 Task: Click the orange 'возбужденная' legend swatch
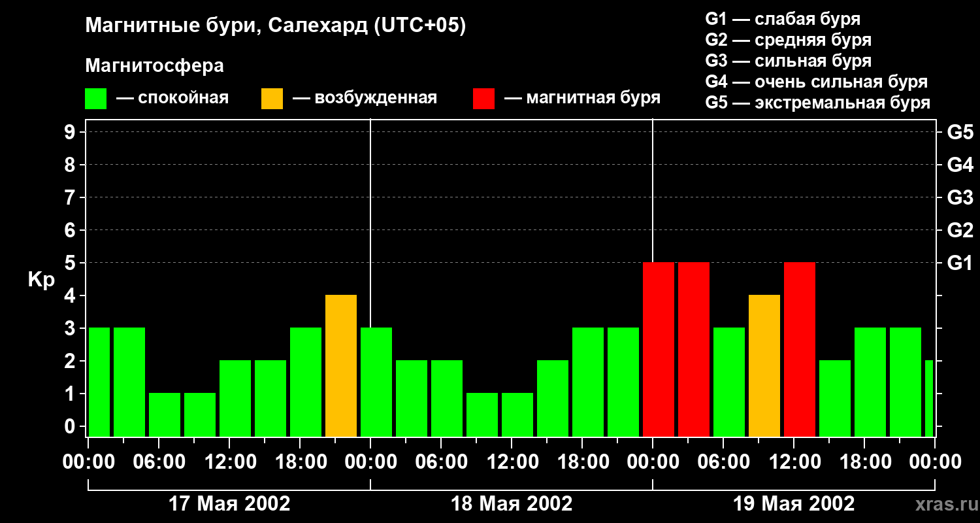272,99
